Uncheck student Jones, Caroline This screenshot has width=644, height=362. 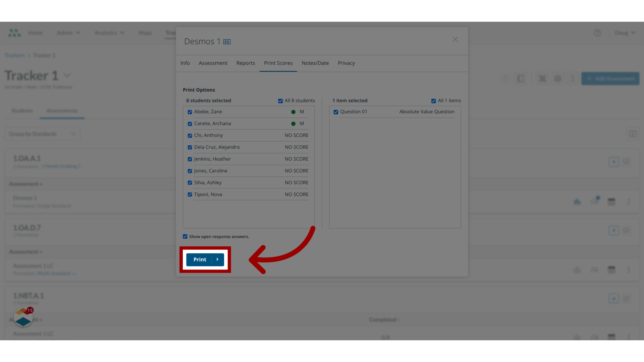190,171
